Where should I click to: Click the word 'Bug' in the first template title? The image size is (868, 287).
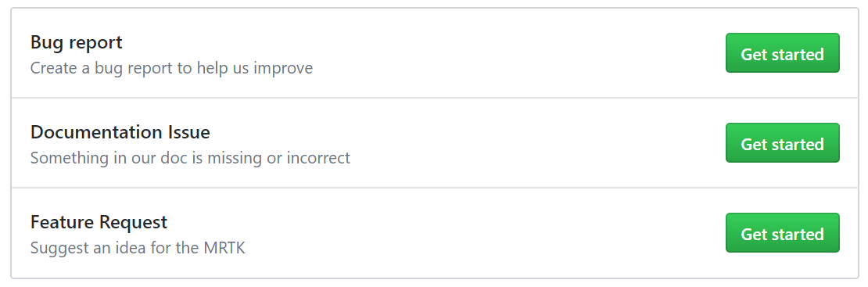tap(45, 43)
